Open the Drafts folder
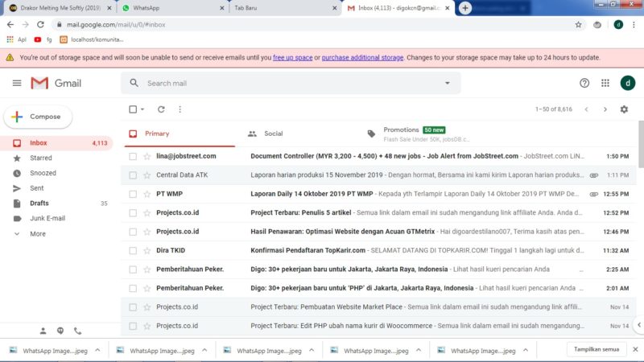The width and height of the screenshot is (644, 362). click(56, 204)
